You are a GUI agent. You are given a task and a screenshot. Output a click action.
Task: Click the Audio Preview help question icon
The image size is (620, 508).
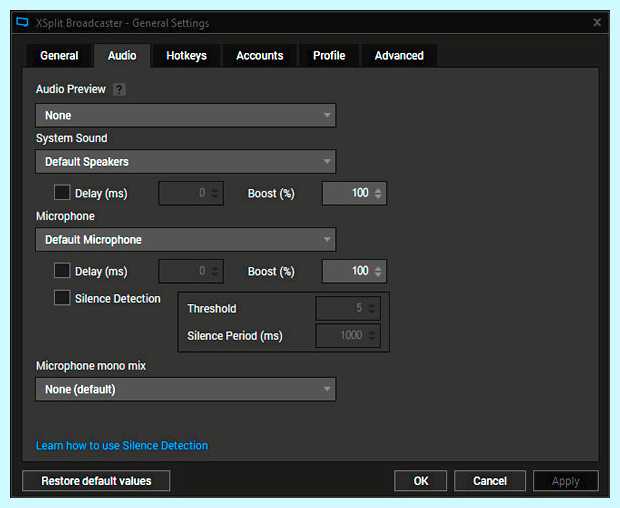tap(119, 89)
